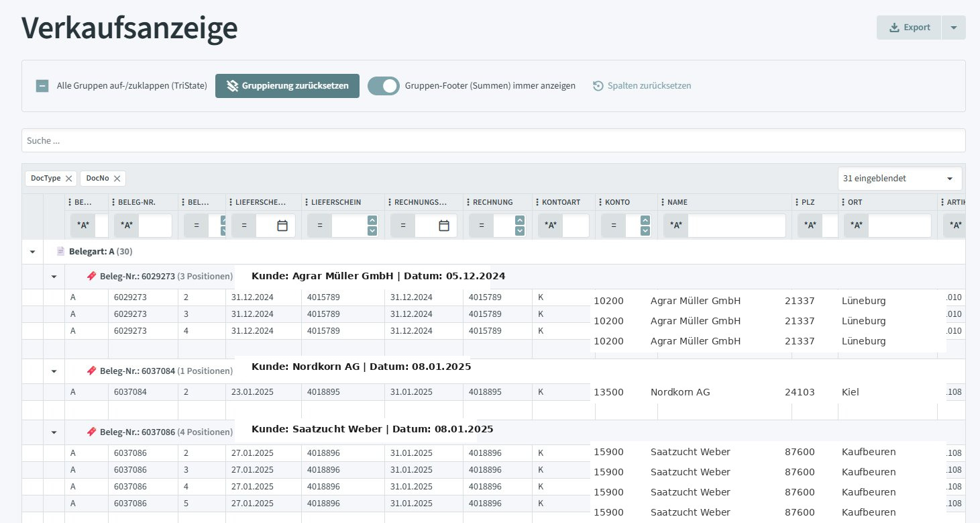Click the TriState checkbox Alle Gruppen auf-/zuklappen
This screenshot has height=523, width=980.
(42, 86)
